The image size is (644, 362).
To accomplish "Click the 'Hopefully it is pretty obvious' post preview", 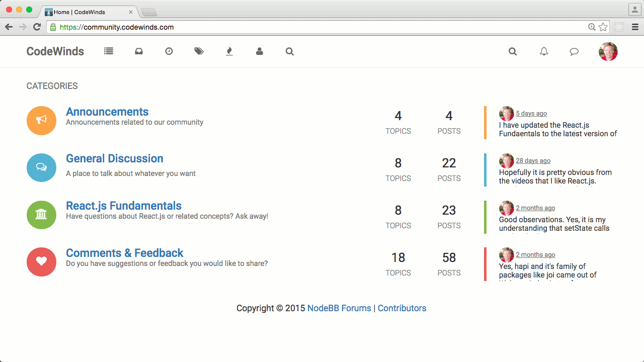I will [555, 176].
